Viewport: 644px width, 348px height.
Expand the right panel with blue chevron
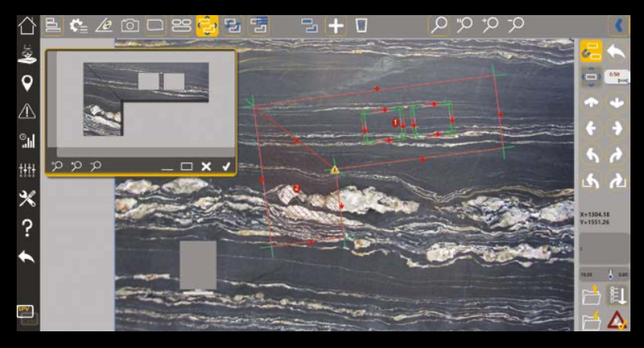point(618,25)
